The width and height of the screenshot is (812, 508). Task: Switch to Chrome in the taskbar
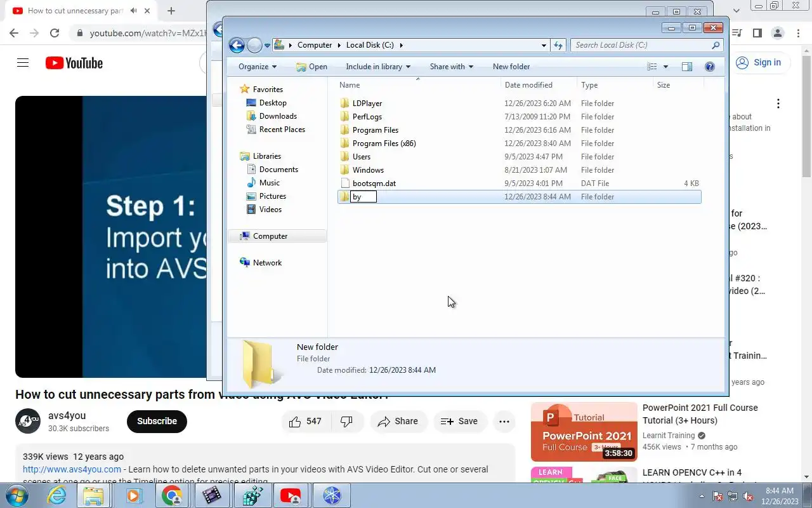172,495
